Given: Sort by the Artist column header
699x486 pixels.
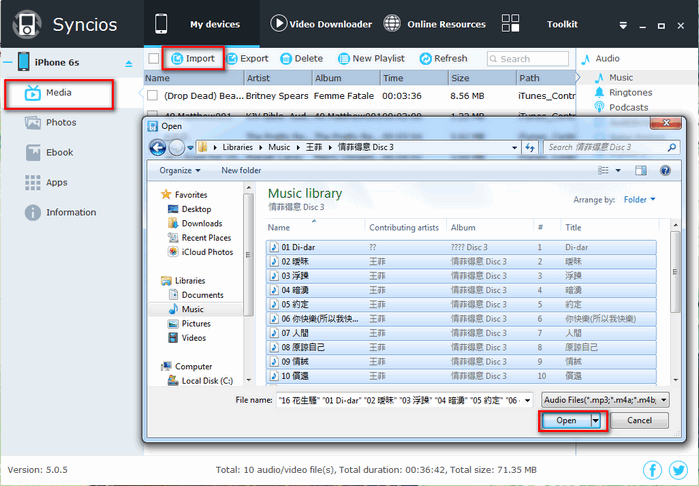Looking at the screenshot, I should (x=278, y=78).
